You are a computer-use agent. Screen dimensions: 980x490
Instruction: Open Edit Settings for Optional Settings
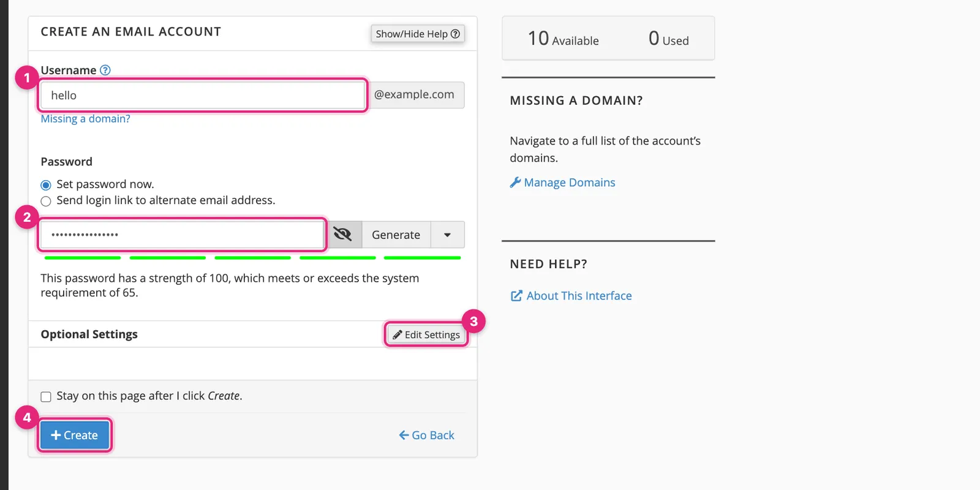426,334
